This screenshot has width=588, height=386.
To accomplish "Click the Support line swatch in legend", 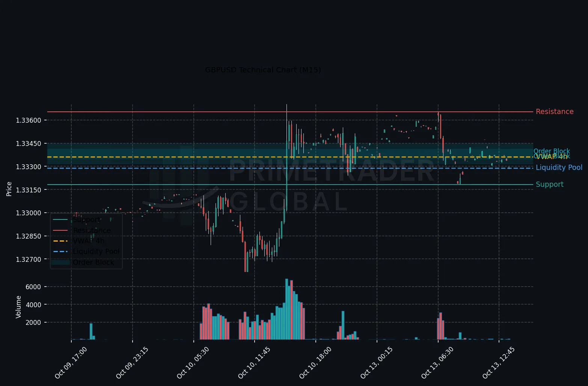I will 60,220.
